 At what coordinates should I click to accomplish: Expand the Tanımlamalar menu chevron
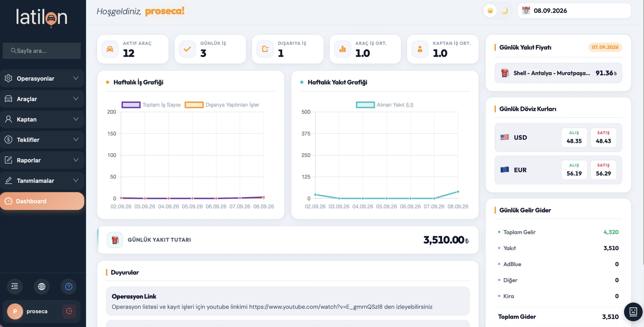point(76,181)
